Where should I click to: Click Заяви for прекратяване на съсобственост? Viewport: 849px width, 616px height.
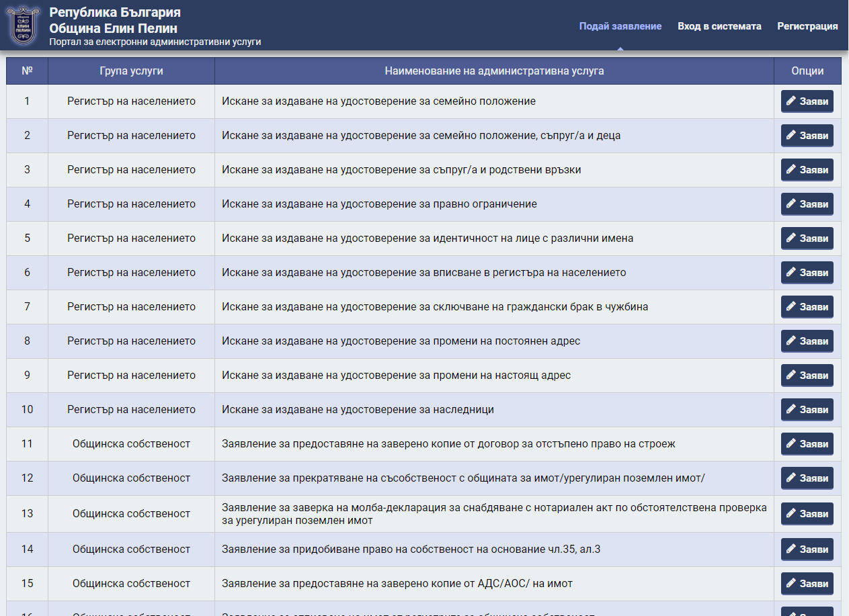[807, 478]
